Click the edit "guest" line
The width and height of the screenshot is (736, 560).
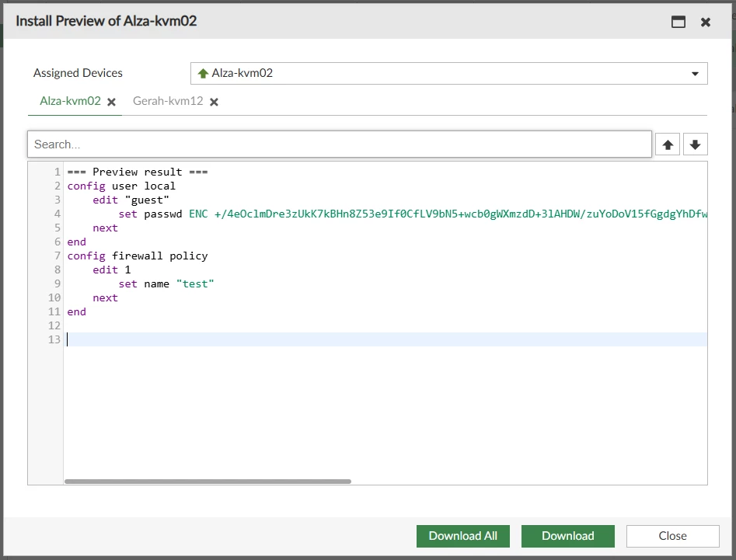131,200
